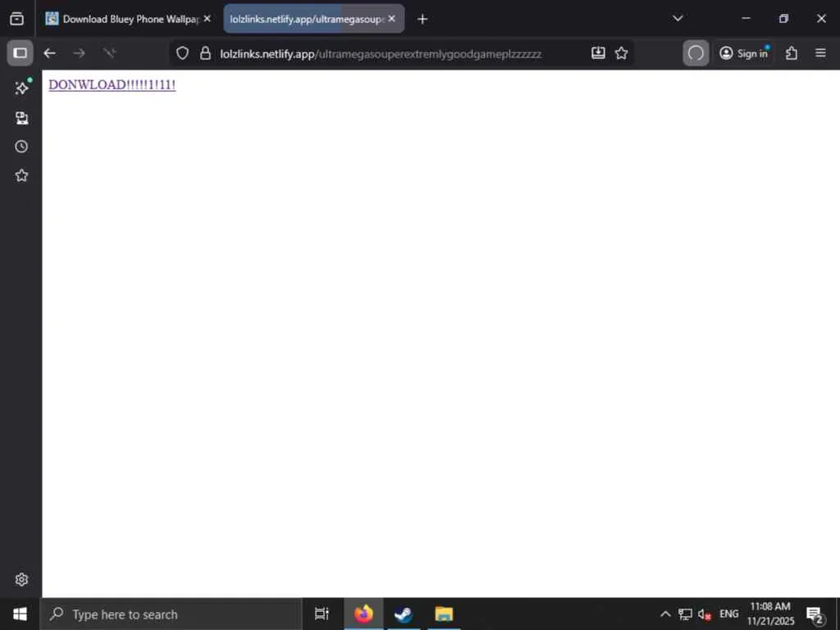Image resolution: width=840 pixels, height=630 pixels.
Task: Open sidebar customize settings gear
Action: [x=21, y=580]
